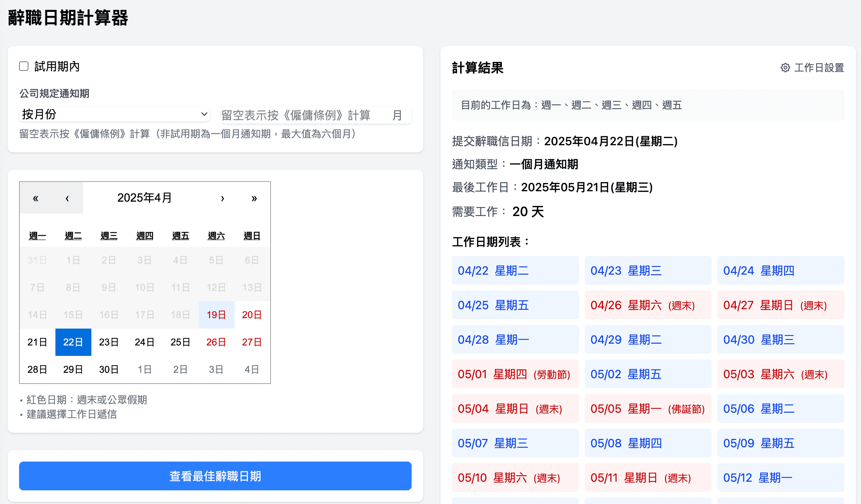Select red weekend date 26日
This screenshot has height=504, width=861.
click(x=216, y=342)
